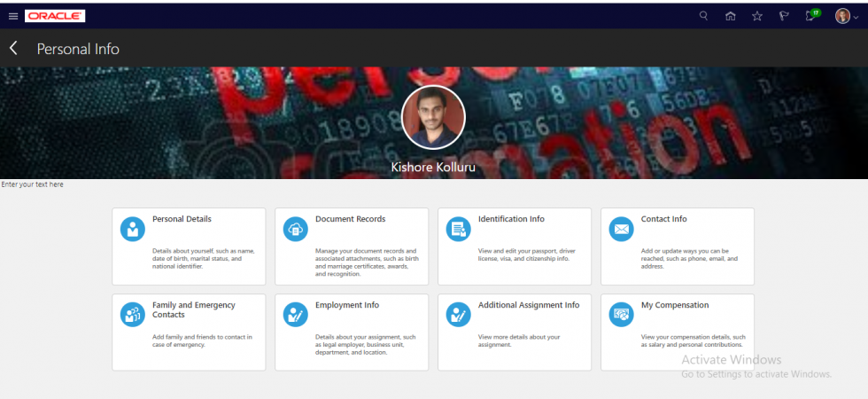The image size is (868, 399).
Task: Go to the Home icon
Action: [730, 16]
